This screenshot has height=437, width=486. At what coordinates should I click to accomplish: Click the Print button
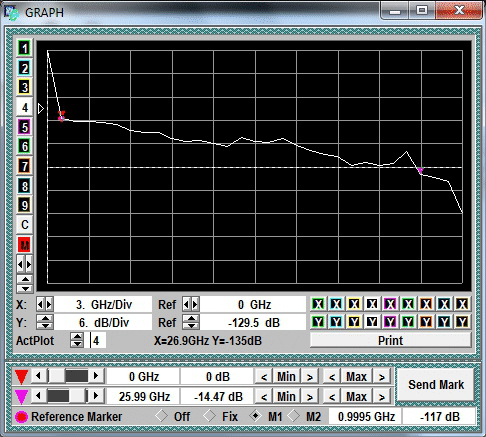tap(390, 340)
